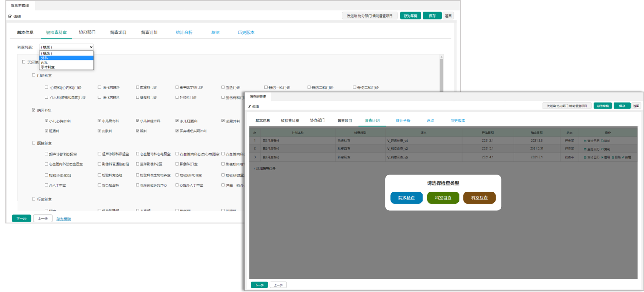The width and height of the screenshot is (644, 292).
Task: Open 统计分析 tab in right window
Action: coord(403,121)
